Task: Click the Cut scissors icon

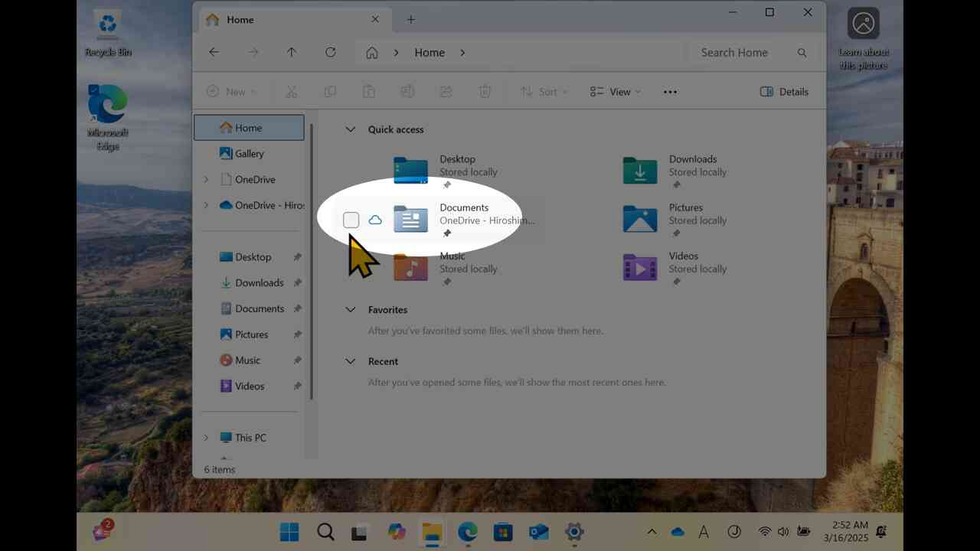Action: tap(291, 92)
